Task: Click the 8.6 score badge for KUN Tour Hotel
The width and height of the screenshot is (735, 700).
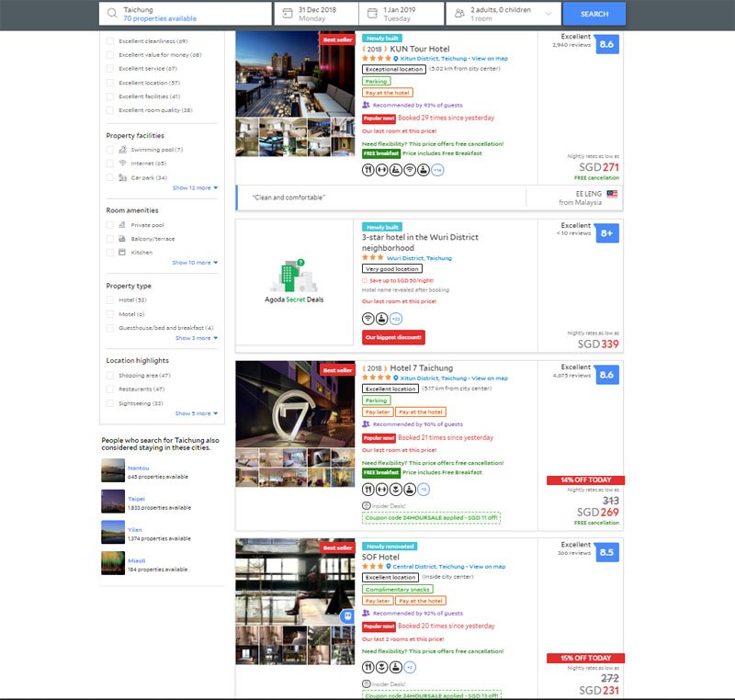Action: click(x=606, y=44)
